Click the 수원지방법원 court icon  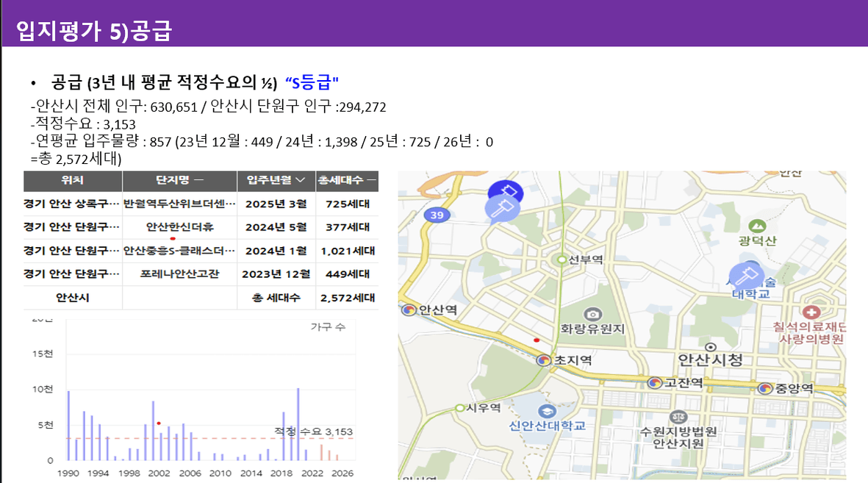click(x=678, y=417)
